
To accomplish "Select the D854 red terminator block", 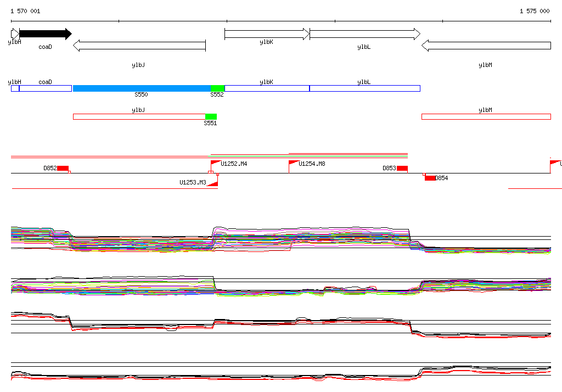I will [x=430, y=178].
